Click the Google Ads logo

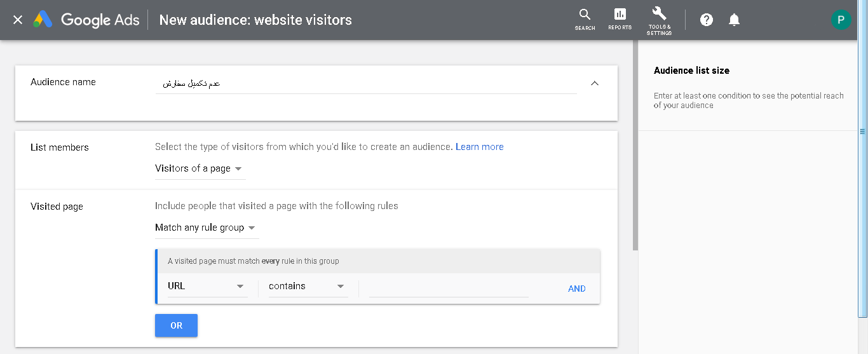pyautogui.click(x=85, y=20)
